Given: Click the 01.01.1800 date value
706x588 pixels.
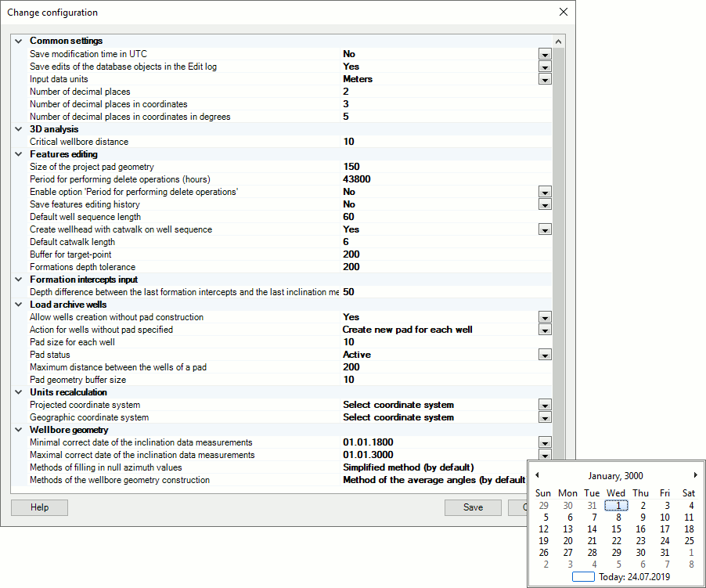Looking at the screenshot, I should (368, 442).
